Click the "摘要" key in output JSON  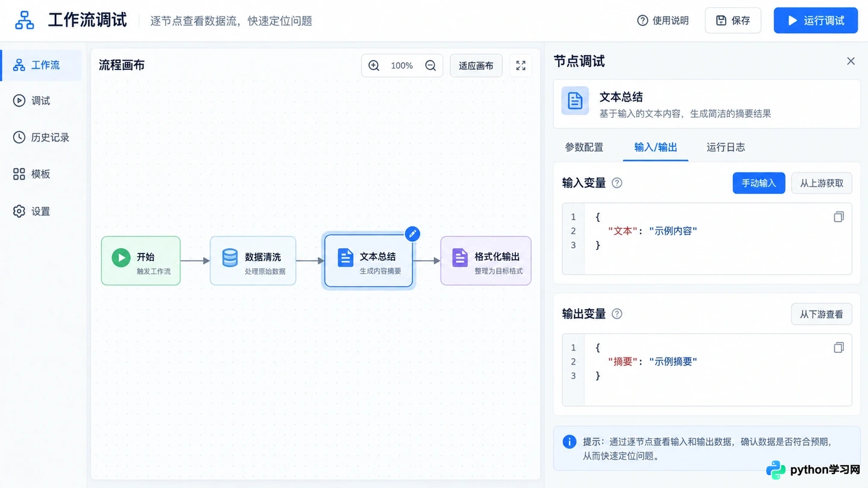(623, 361)
